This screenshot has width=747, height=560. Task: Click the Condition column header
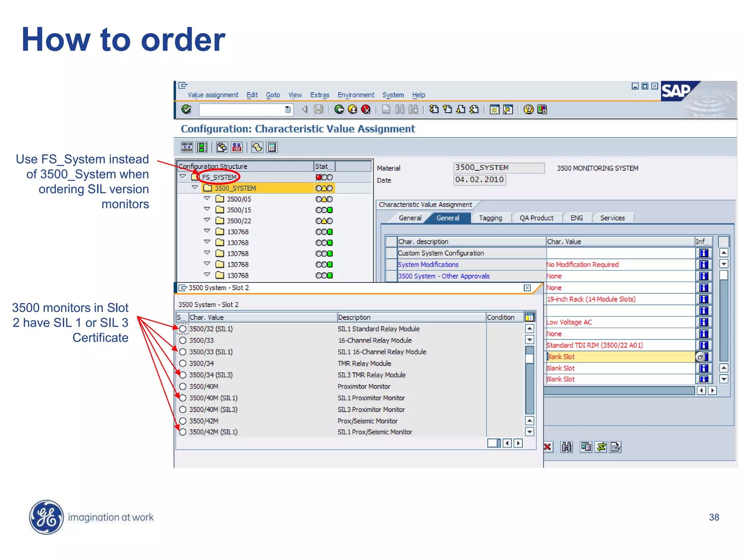(x=505, y=317)
